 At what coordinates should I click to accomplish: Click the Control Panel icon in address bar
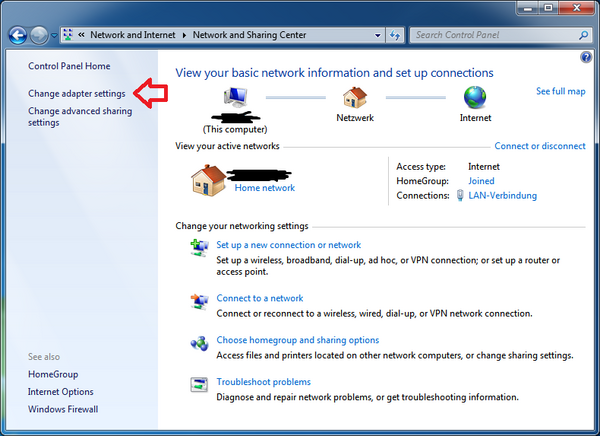click(68, 35)
